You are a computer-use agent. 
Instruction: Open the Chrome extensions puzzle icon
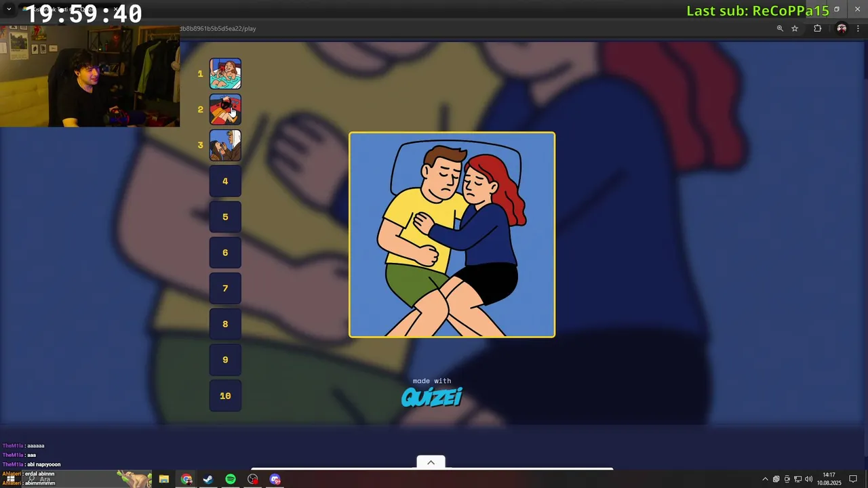[x=817, y=28]
